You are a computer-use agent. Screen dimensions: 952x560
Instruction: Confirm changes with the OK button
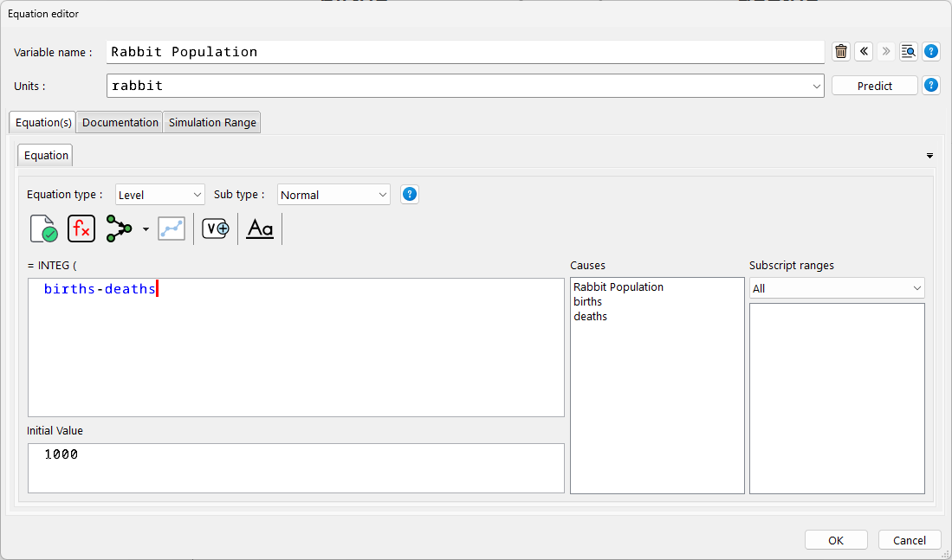point(835,540)
